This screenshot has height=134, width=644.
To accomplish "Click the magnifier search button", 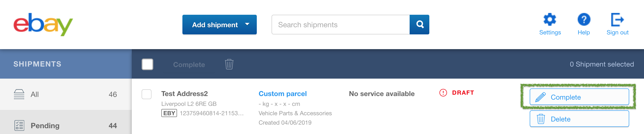I will coord(419,24).
